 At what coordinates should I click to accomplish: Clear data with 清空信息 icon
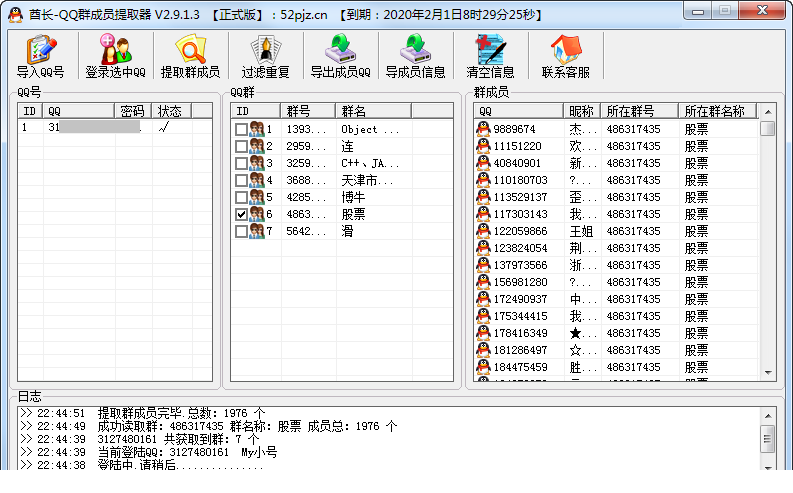(x=490, y=56)
